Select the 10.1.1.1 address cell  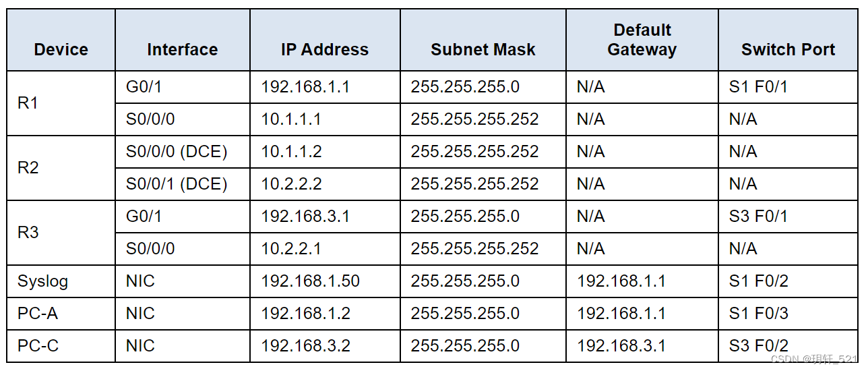coord(325,119)
